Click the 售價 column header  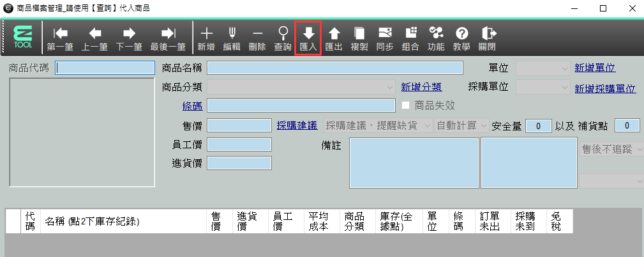tap(220, 221)
